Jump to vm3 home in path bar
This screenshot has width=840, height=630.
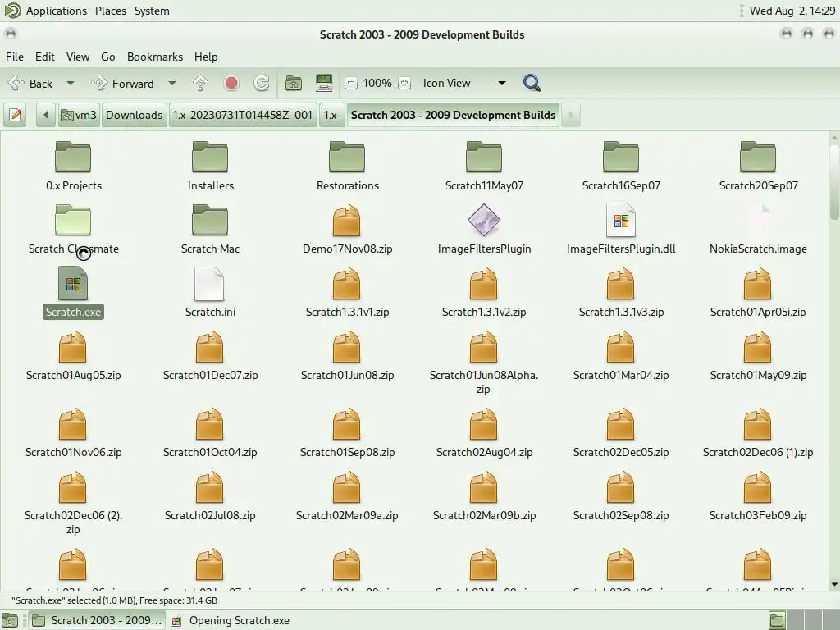[79, 115]
